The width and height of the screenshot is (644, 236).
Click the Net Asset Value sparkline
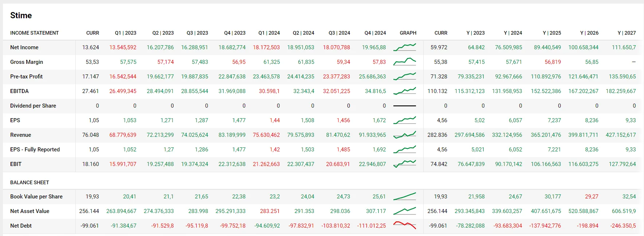(x=405, y=211)
